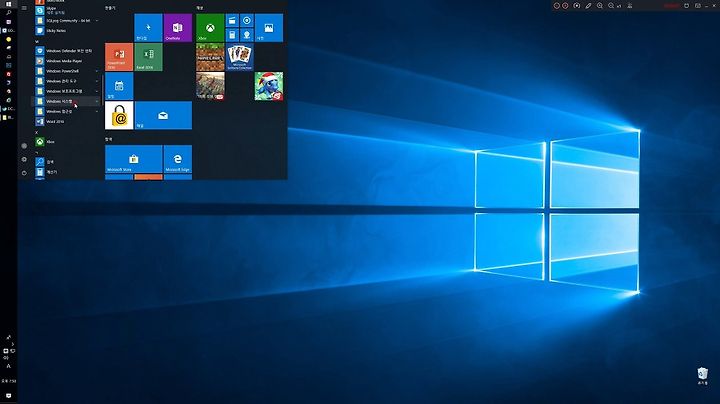This screenshot has height=404, width=720.
Task: Select the pencil tool in recorder toolbar
Action: [x=588, y=6]
